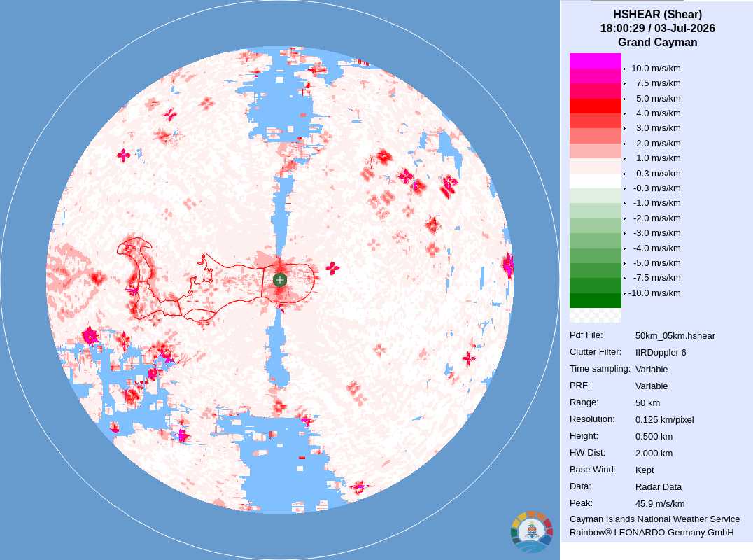Click the green radar center crosshair marker
Image resolution: width=753 pixels, height=560 pixels.
pos(279,279)
